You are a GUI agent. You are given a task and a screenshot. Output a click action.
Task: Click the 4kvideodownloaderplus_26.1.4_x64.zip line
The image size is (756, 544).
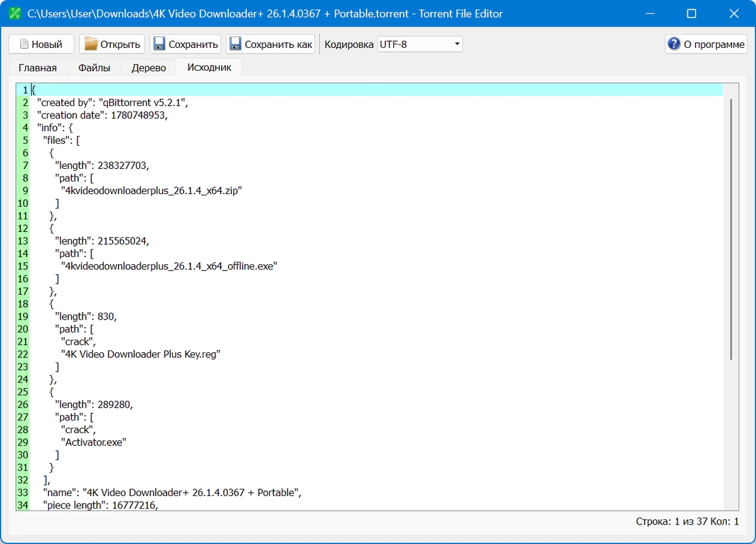(152, 190)
